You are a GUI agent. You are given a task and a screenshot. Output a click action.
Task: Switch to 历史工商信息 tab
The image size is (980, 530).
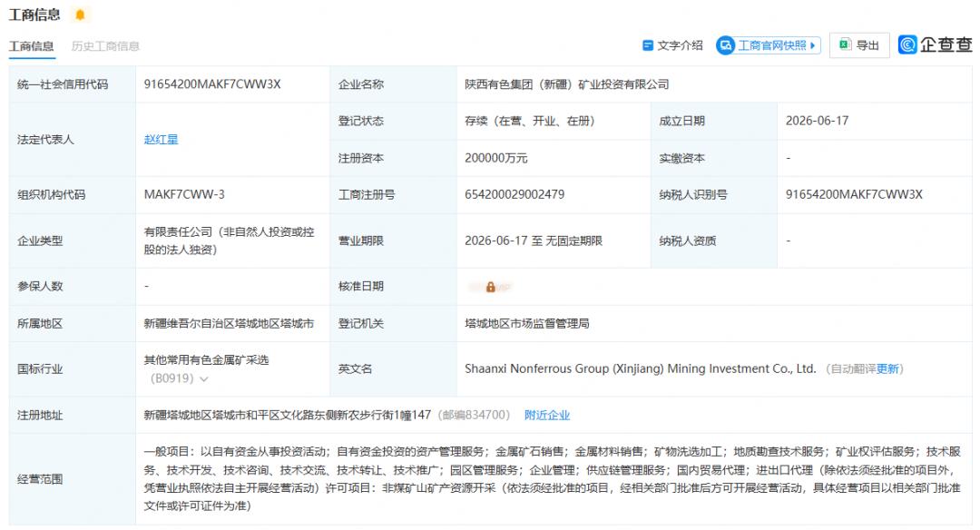[x=105, y=46]
